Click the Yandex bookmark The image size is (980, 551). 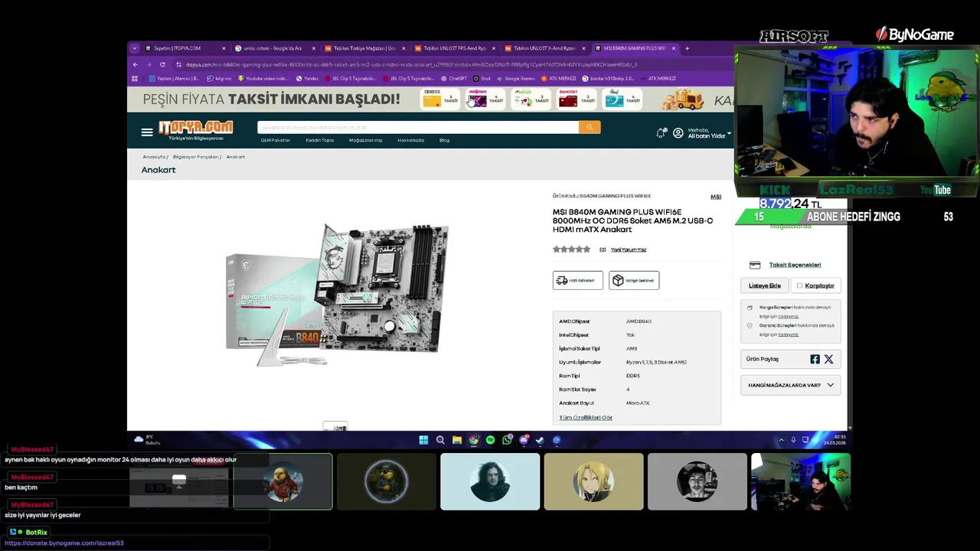coord(307,78)
